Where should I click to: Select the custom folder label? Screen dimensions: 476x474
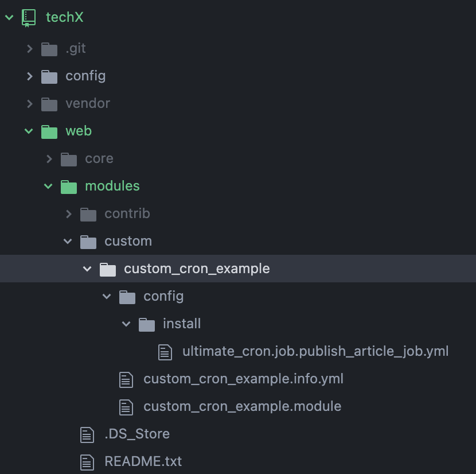click(128, 241)
